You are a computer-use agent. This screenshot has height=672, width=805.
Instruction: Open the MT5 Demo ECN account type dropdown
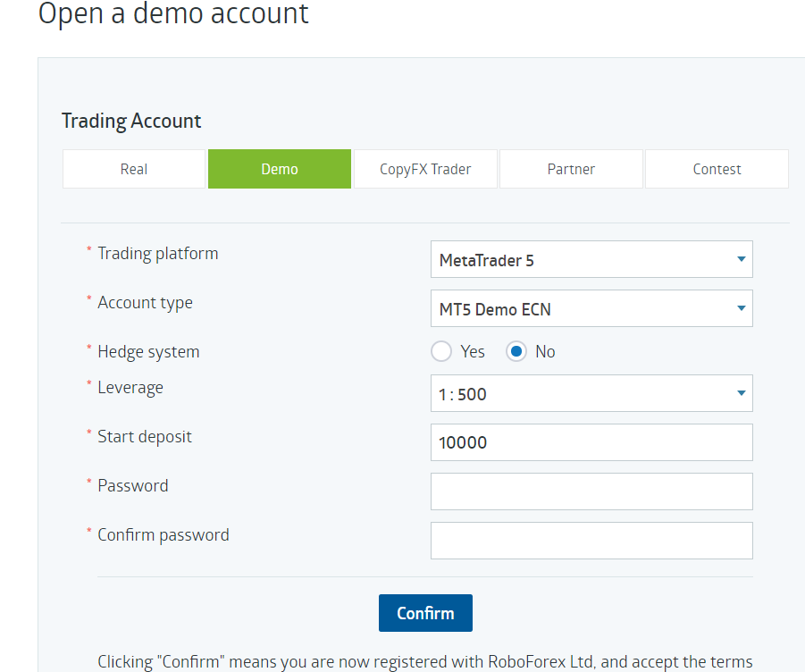(591, 309)
